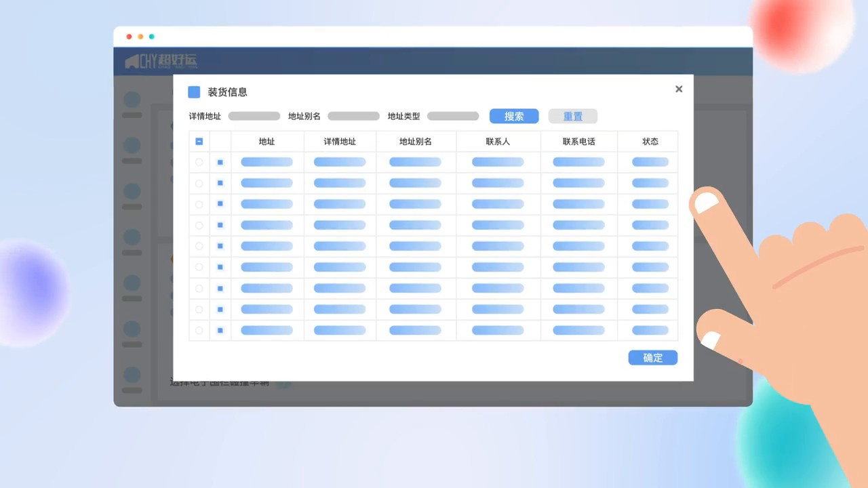Click the blue square icon in first row

[220, 162]
